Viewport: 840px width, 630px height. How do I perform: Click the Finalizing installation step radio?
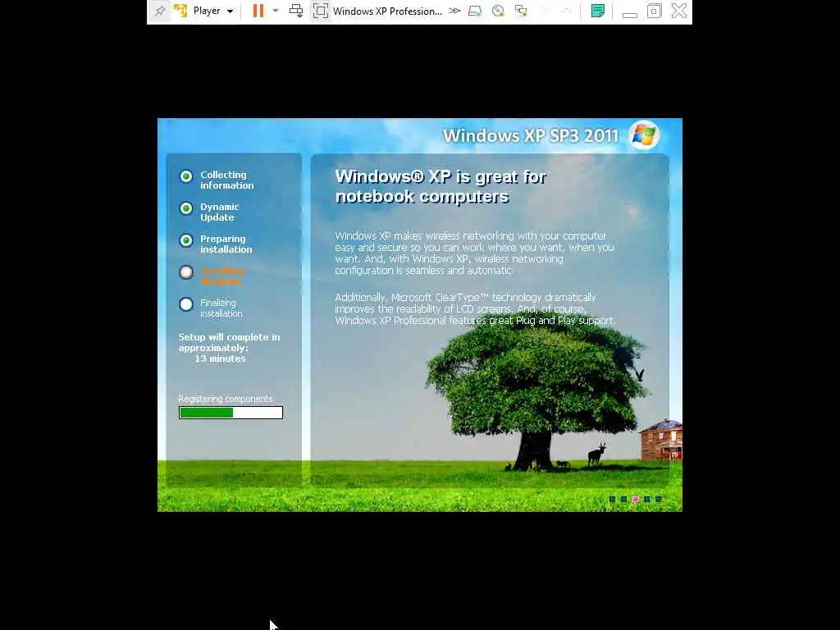(x=186, y=304)
